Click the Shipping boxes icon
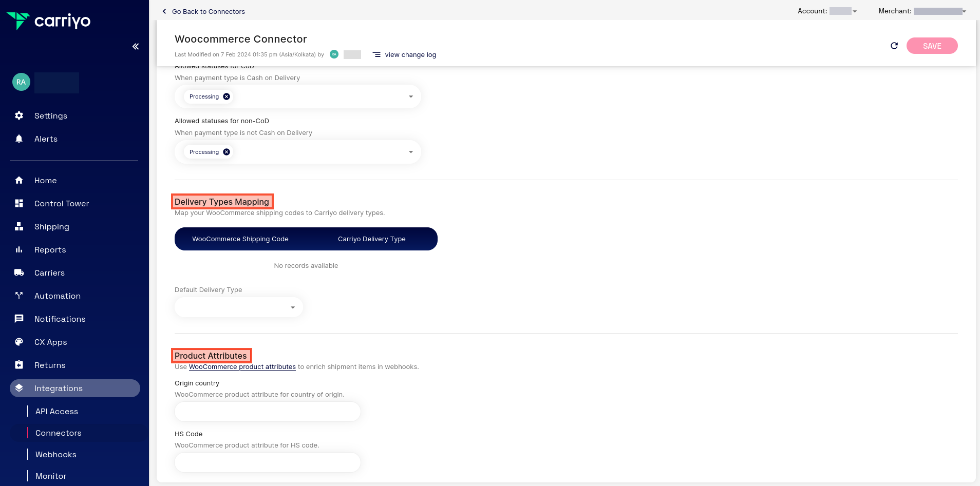The image size is (980, 486). [19, 226]
